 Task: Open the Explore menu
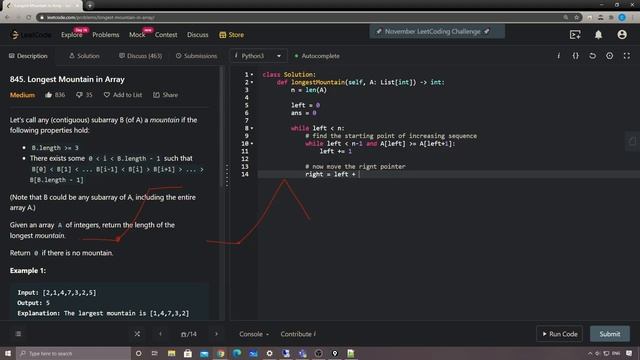[x=71, y=35]
